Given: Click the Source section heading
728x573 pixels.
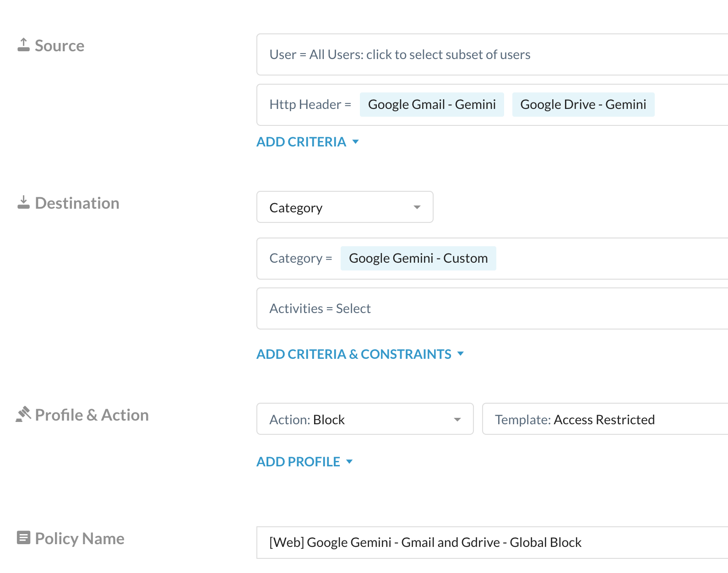Looking at the screenshot, I should 60,45.
